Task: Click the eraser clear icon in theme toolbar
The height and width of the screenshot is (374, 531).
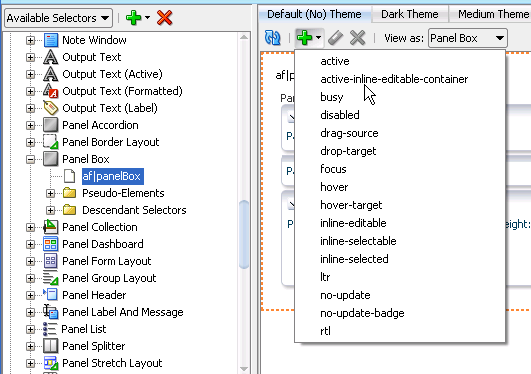Action: coord(336,38)
